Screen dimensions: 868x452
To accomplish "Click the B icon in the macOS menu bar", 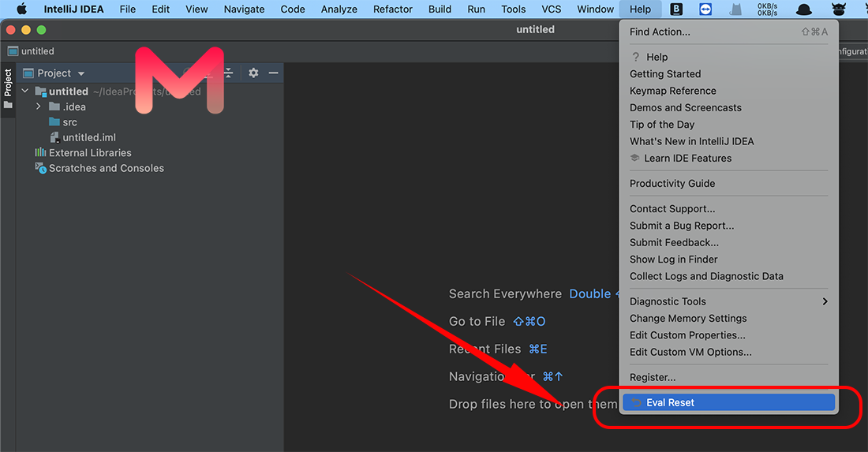I will click(x=676, y=9).
